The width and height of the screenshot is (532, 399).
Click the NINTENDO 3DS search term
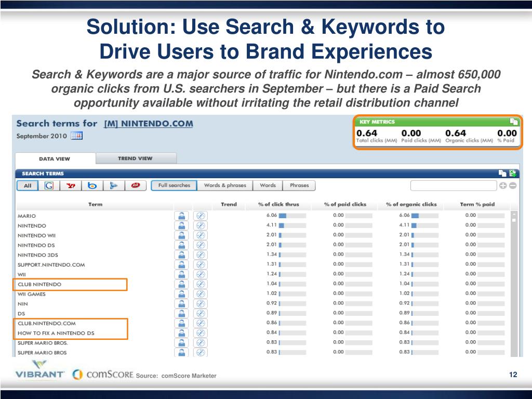tap(37, 255)
